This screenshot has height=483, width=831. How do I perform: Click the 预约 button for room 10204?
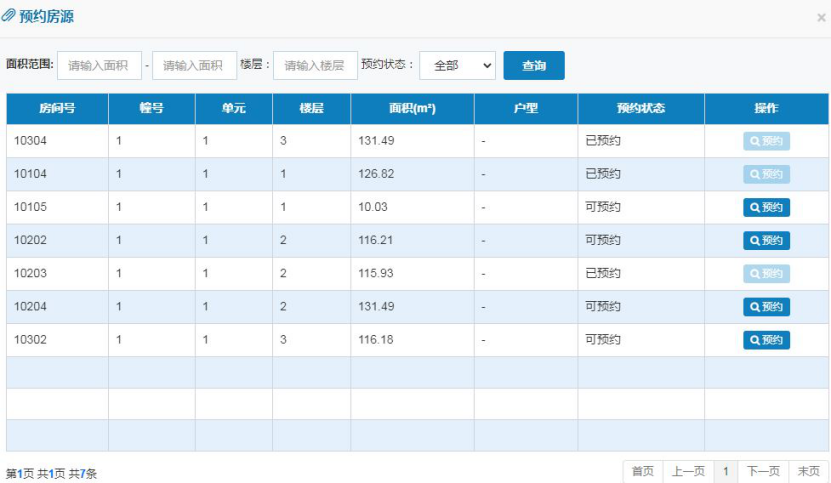766,307
